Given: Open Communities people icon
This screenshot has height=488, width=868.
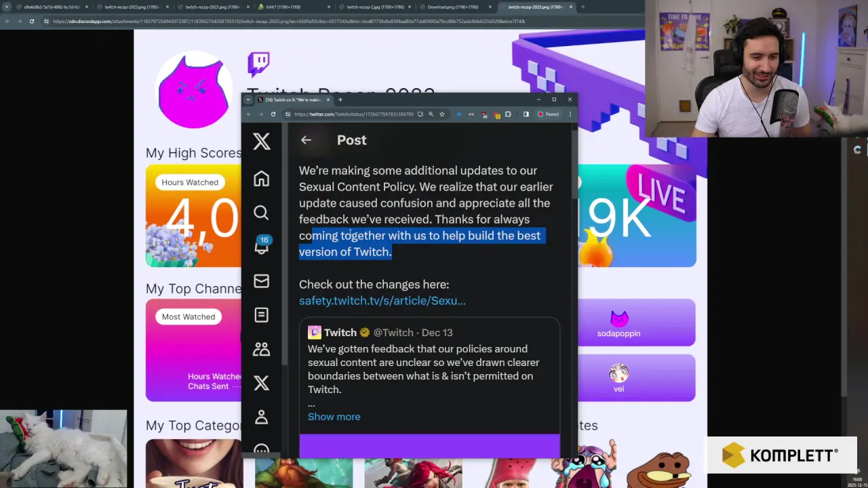Looking at the screenshot, I should tap(261, 348).
